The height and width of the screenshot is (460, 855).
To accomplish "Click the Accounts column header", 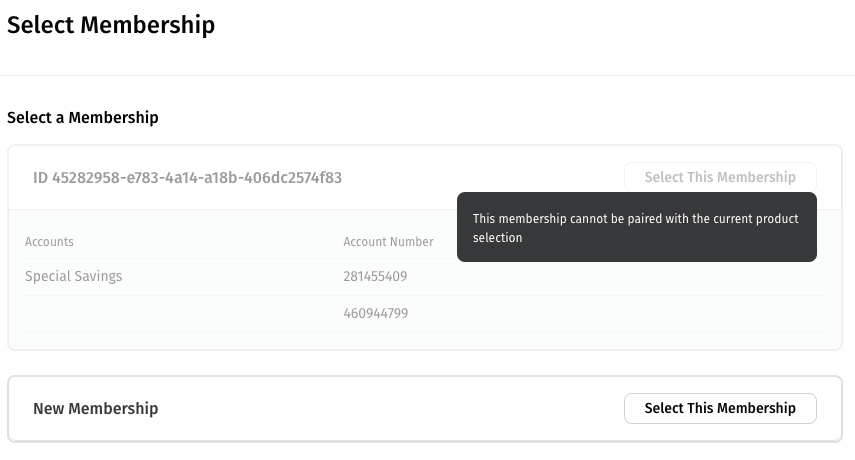I will pos(49,242).
